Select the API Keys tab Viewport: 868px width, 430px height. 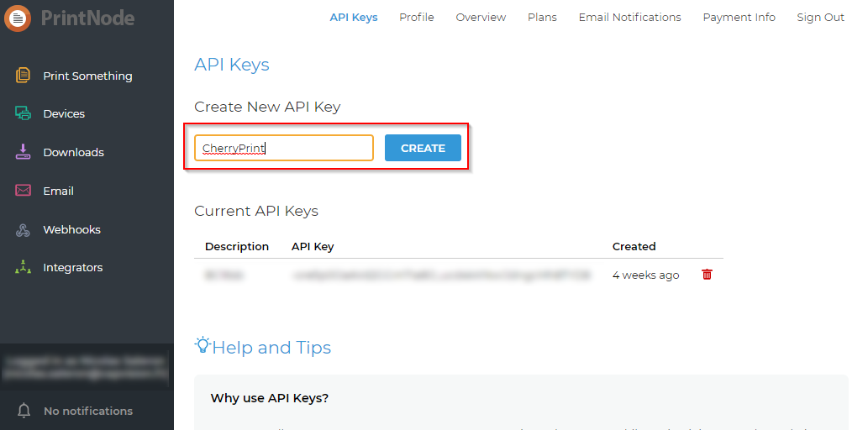click(354, 17)
